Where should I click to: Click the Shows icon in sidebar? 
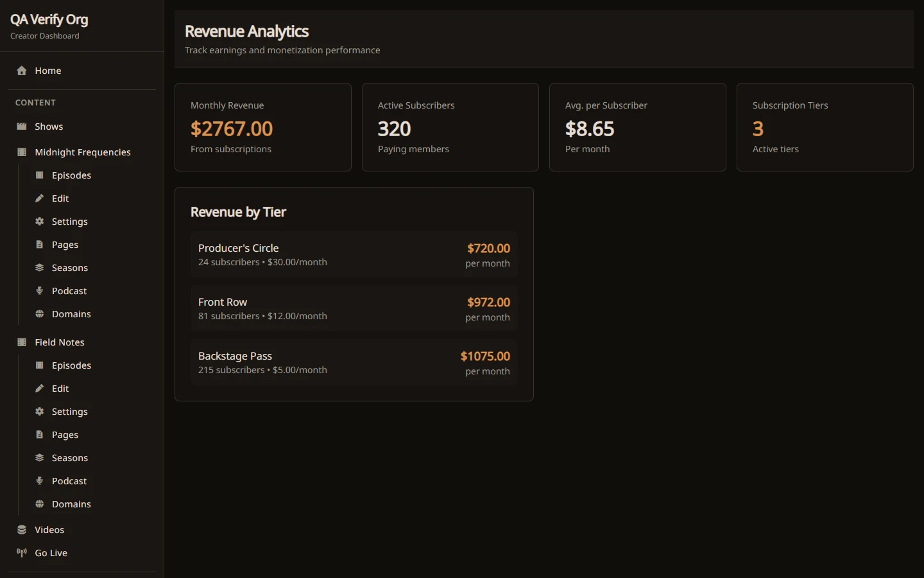tap(22, 127)
